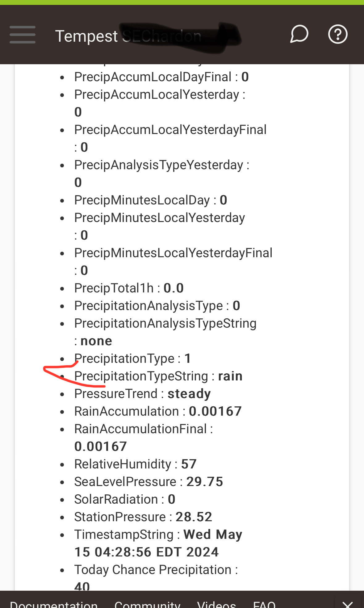Click the SolarRadiation attribute line

125,499
